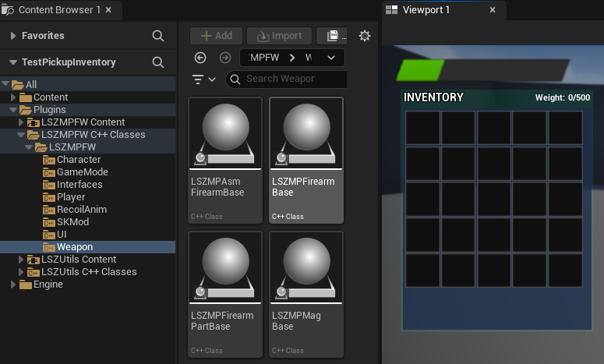Click the Interfaces C++ folder icon
The height and width of the screenshot is (364, 604).
click(48, 185)
